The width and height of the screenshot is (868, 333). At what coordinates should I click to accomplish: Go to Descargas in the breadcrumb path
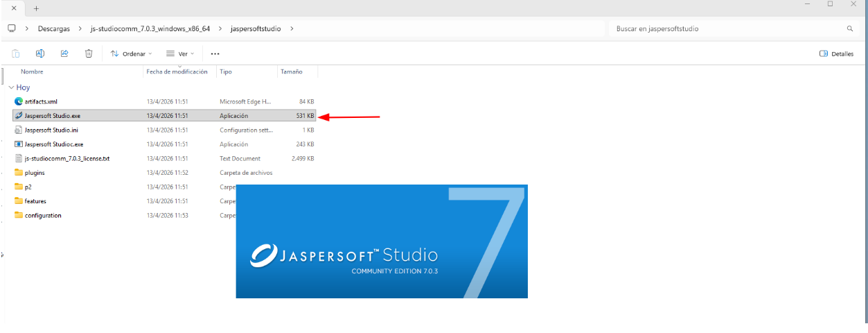coord(54,28)
